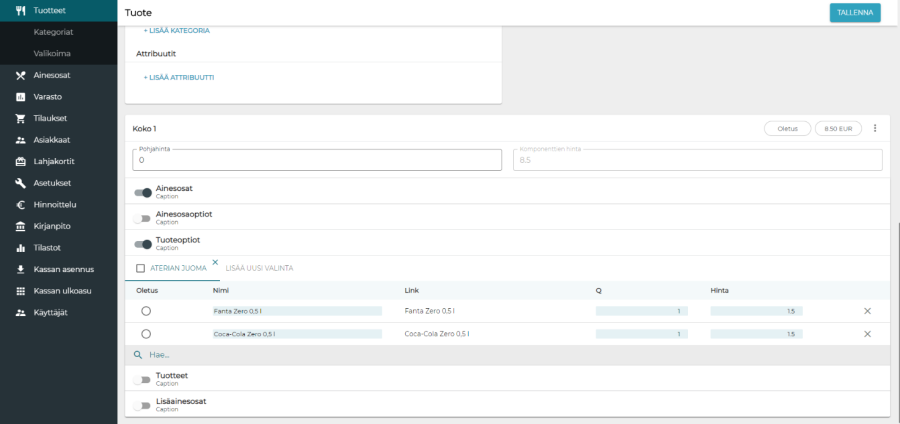
Task: Open Kategoriat submenu item
Action: [x=53, y=32]
